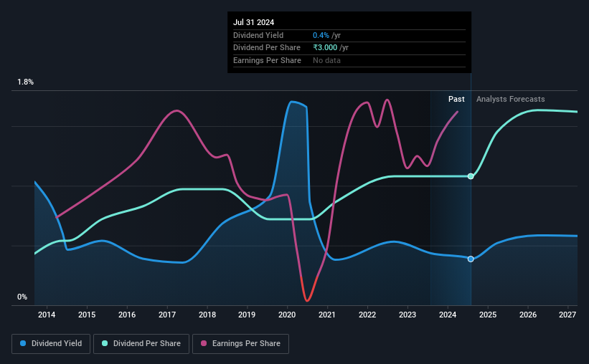
Task: Click the 2021 x-axis label
Action: click(x=327, y=315)
